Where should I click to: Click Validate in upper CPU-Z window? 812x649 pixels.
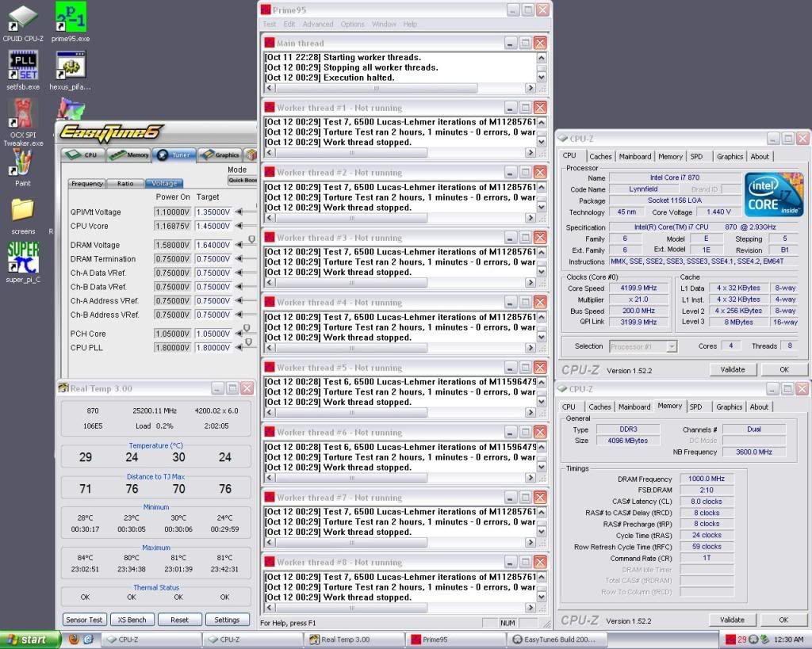(x=733, y=369)
